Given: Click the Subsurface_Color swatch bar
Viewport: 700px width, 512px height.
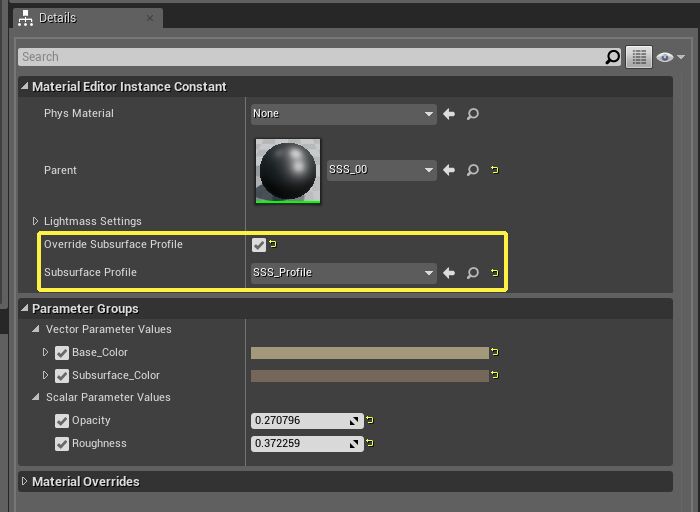Looking at the screenshot, I should 369,376.
